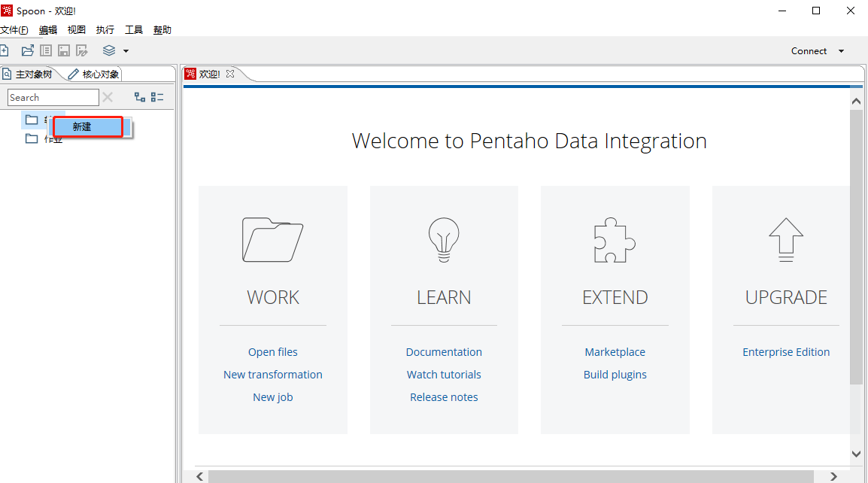Click the EXTEND heading text

point(615,297)
